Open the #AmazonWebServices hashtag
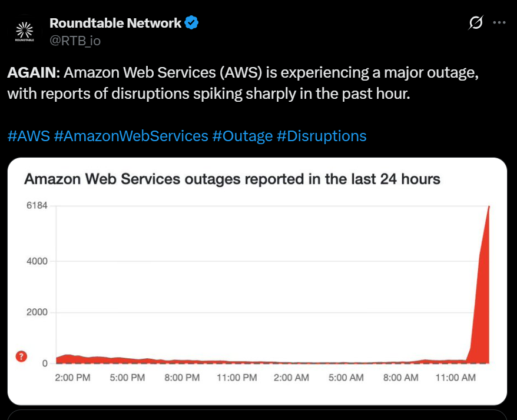The height and width of the screenshot is (420, 517). (131, 136)
